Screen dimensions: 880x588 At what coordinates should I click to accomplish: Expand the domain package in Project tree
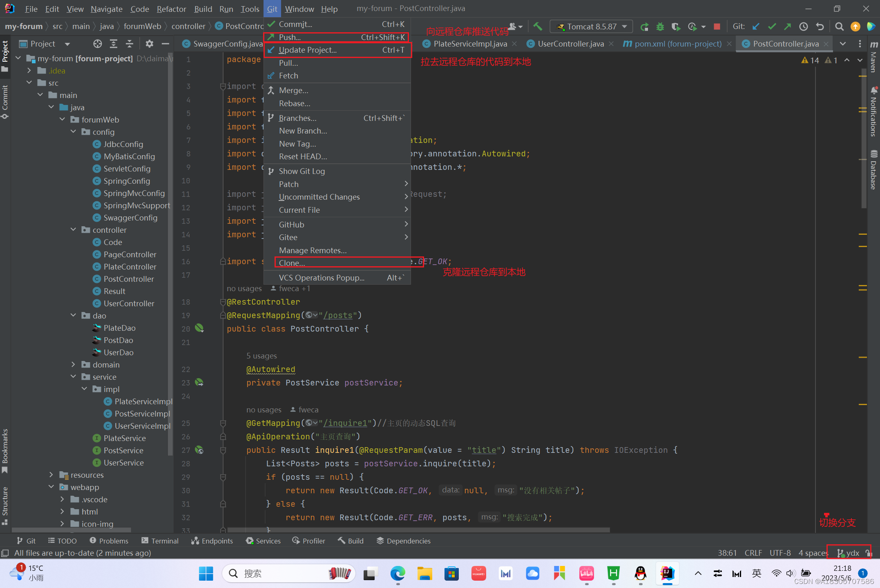point(74,364)
